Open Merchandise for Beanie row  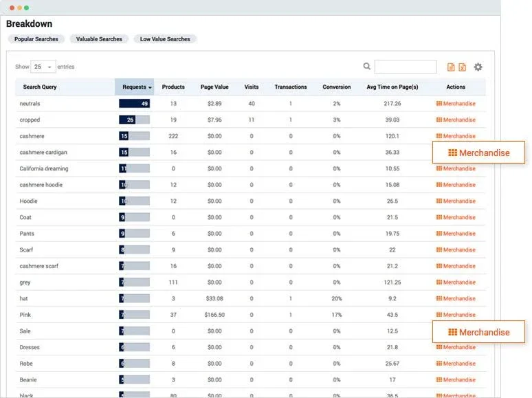coord(456,379)
